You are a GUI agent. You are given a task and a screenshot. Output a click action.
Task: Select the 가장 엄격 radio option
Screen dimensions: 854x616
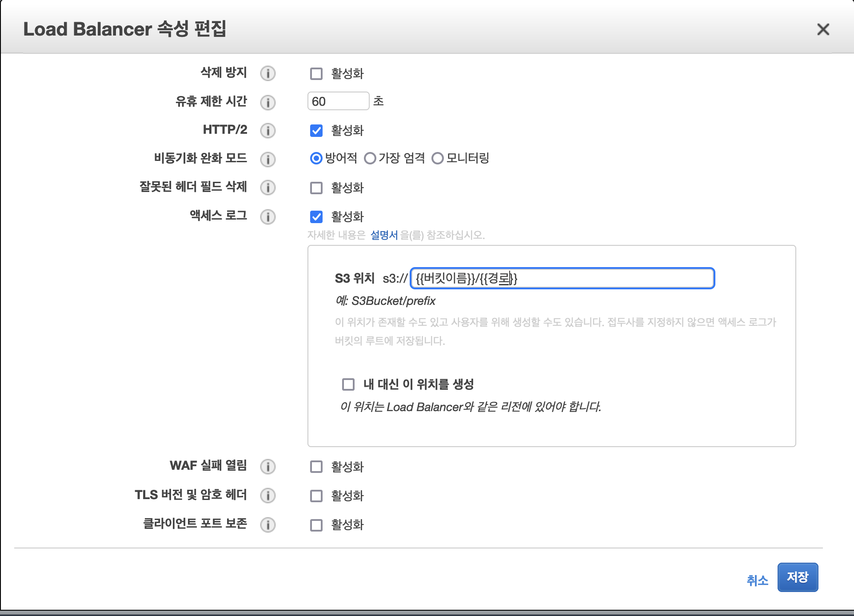[370, 158]
